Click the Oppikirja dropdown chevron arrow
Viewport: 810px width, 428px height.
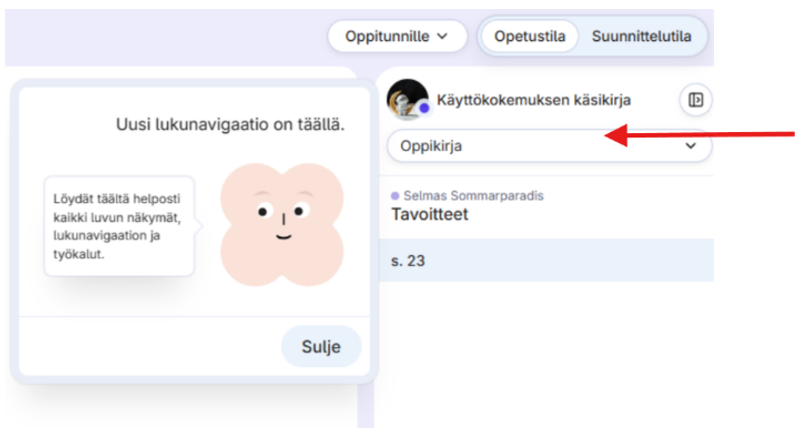pyautogui.click(x=690, y=146)
